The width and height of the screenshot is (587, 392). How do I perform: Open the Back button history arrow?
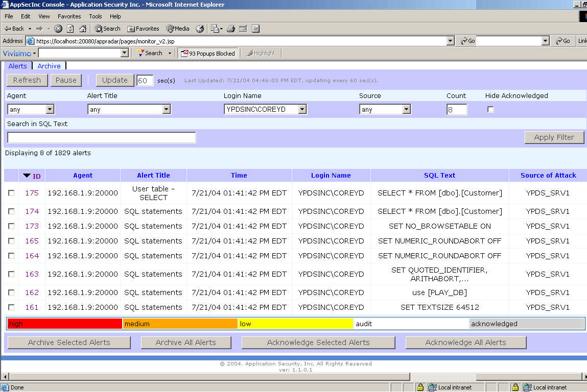[x=30, y=29]
